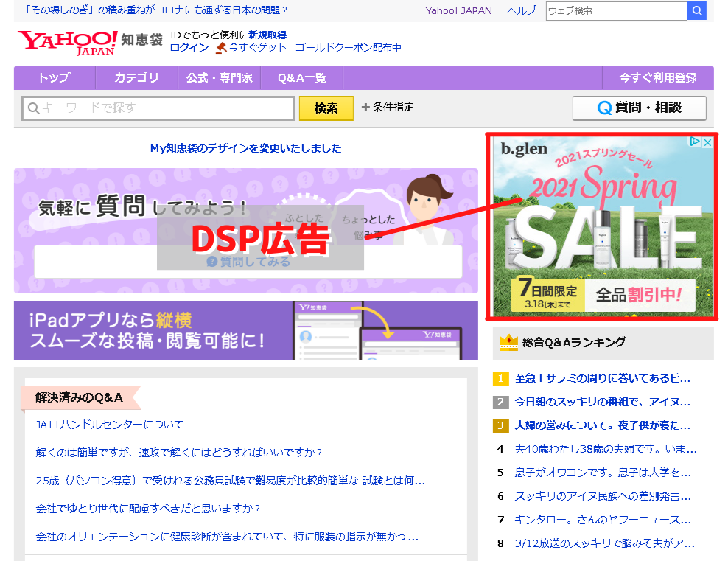Open the Yahoo! JAPAN logo
The height and width of the screenshot is (561, 728).
click(67, 43)
